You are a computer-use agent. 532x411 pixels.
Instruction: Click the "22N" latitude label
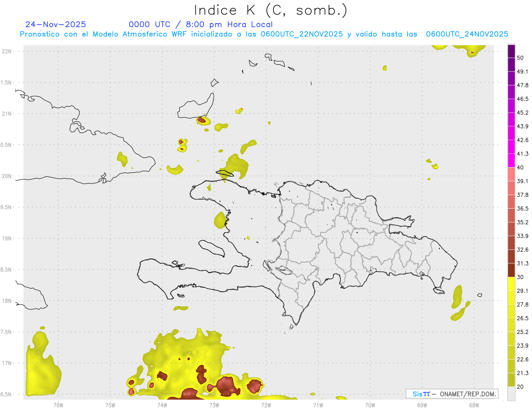[x=8, y=51]
